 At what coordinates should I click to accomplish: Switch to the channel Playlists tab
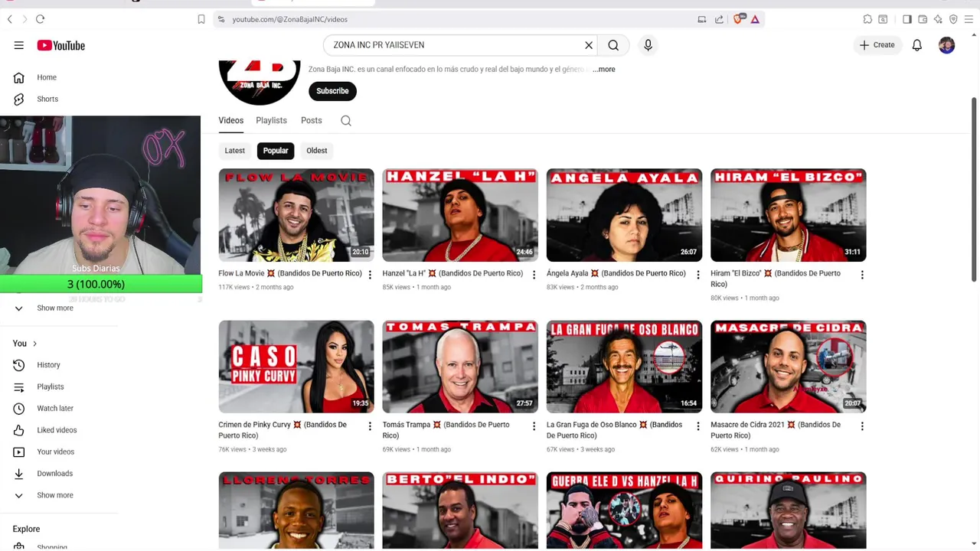pos(271,120)
